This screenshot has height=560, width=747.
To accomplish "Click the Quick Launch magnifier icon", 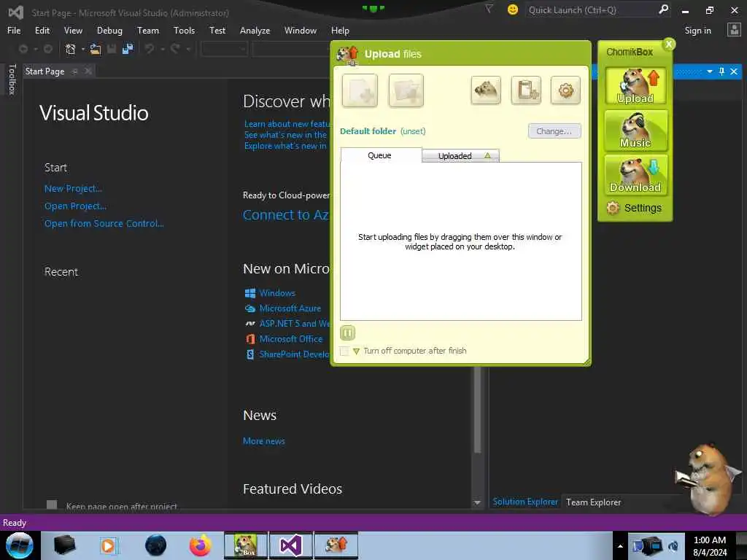I will (x=663, y=9).
